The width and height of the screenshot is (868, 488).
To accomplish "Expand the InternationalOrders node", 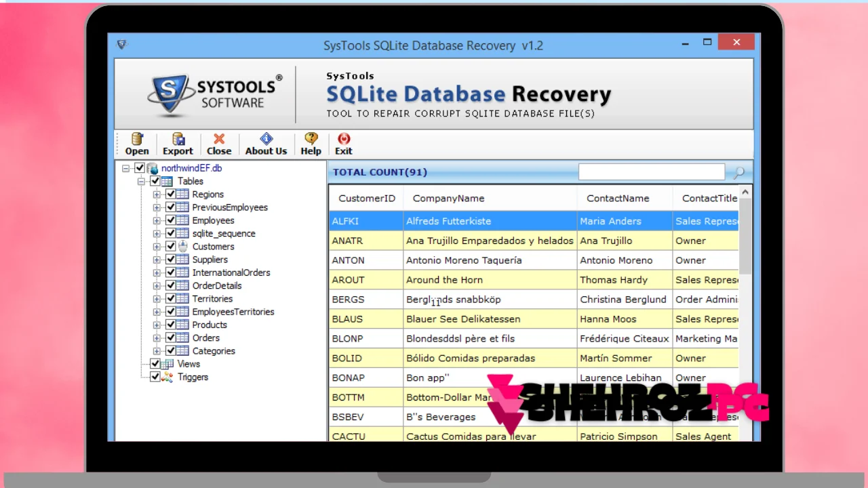I will (x=157, y=272).
